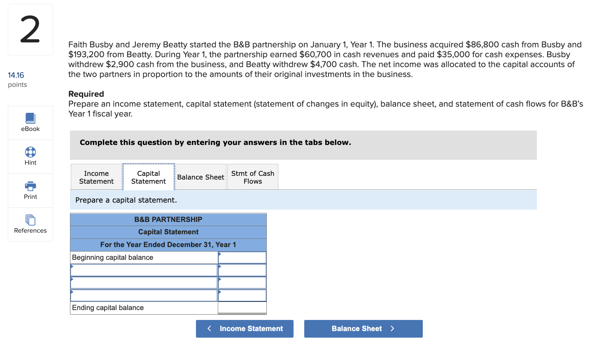Click the Ending capital balance amount cell

[x=242, y=308]
